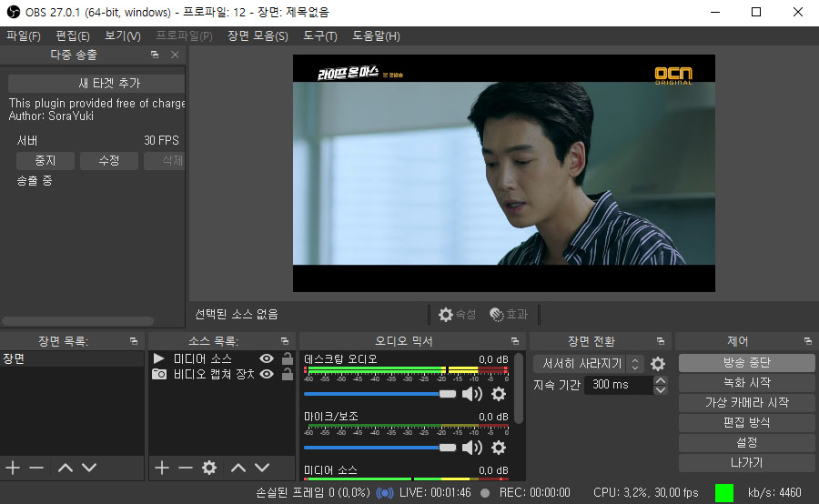Move scene down with arrow icon
The width and height of the screenshot is (819, 504).
pyautogui.click(x=89, y=468)
